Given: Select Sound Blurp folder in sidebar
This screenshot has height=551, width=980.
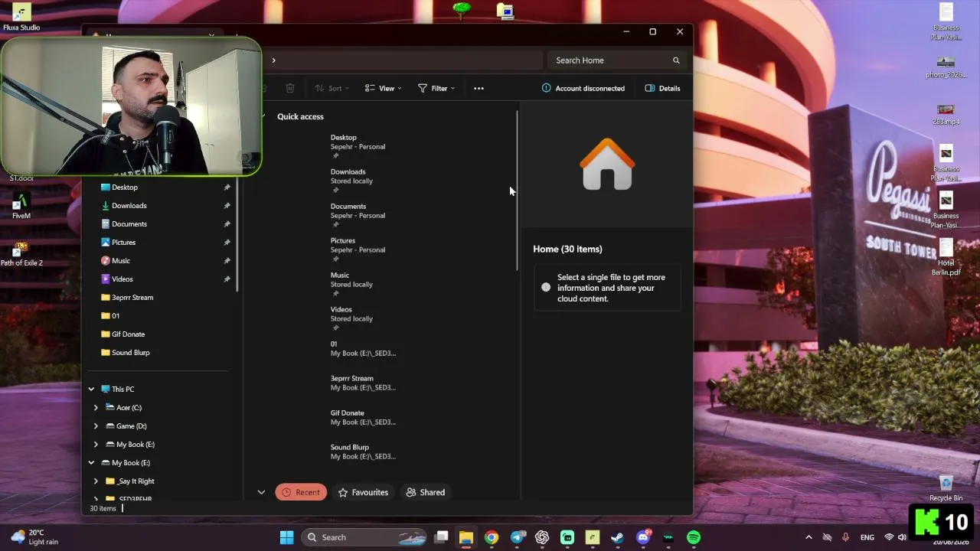Looking at the screenshot, I should pos(125,353).
